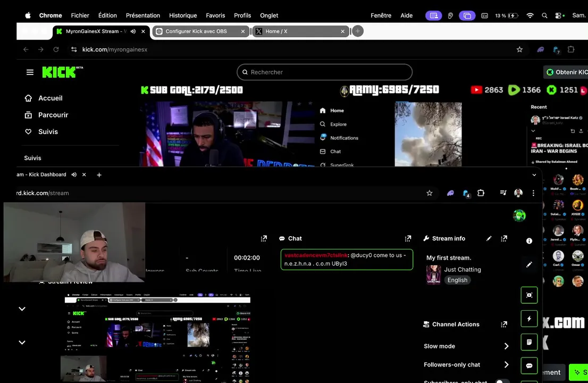Image resolution: width=588 pixels, height=383 pixels.
Task: Pop out the Chat panel
Action: point(408,239)
